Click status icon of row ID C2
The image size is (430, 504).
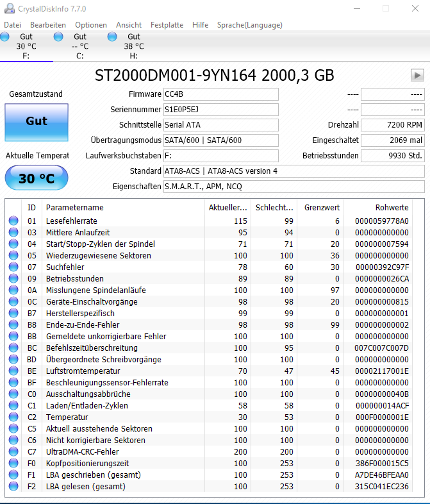point(13,417)
